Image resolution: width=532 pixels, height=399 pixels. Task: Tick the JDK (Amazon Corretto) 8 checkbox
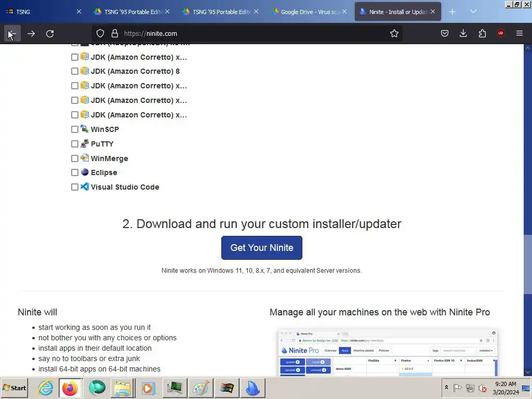(x=75, y=71)
